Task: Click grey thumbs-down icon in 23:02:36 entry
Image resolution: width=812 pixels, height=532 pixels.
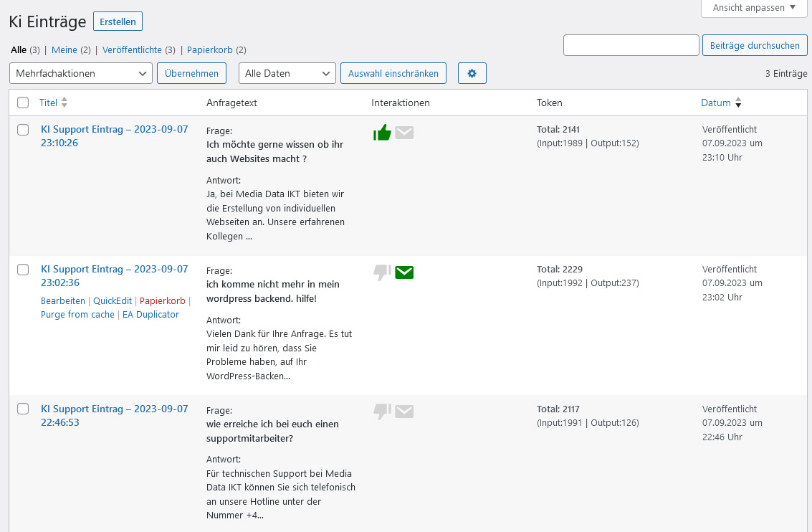Action: tap(382, 272)
